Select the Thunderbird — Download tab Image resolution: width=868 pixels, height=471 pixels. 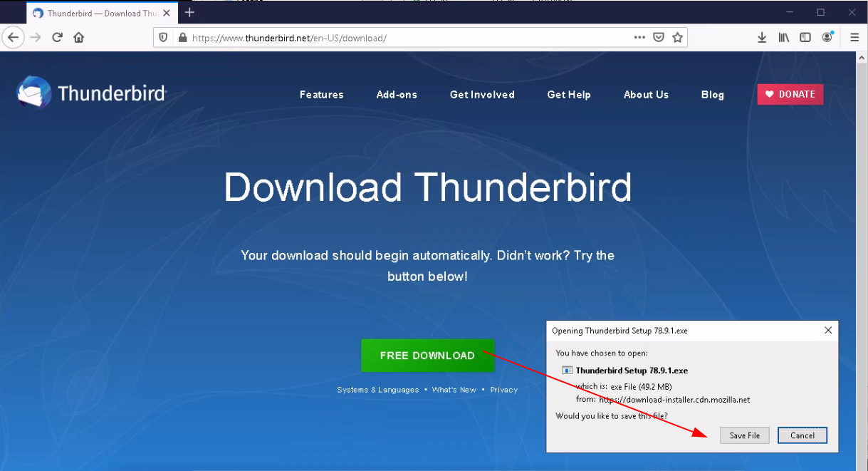tap(102, 13)
